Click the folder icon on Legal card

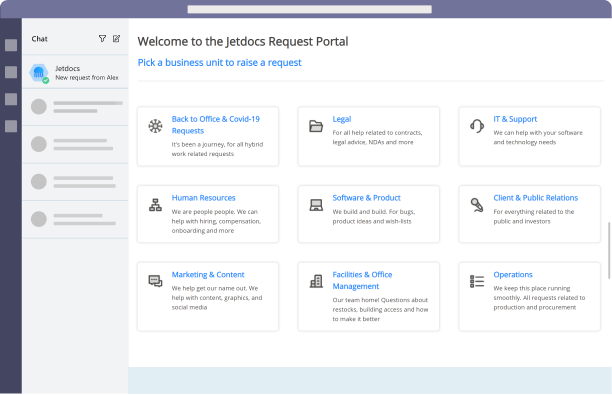coord(316,126)
